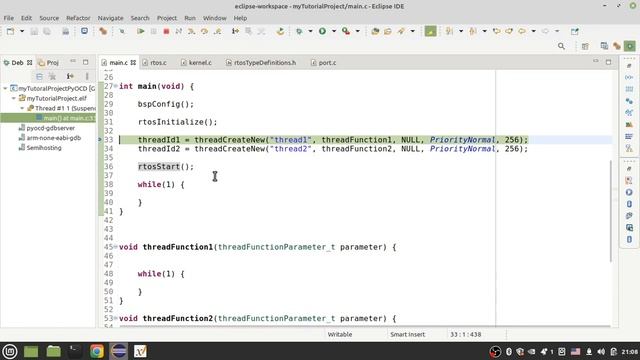Select the Deb debug view tab
640x360 pixels.
17,62
